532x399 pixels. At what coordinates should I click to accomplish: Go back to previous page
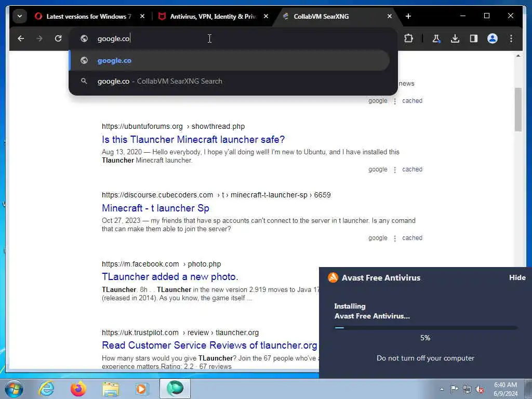pyautogui.click(x=21, y=38)
